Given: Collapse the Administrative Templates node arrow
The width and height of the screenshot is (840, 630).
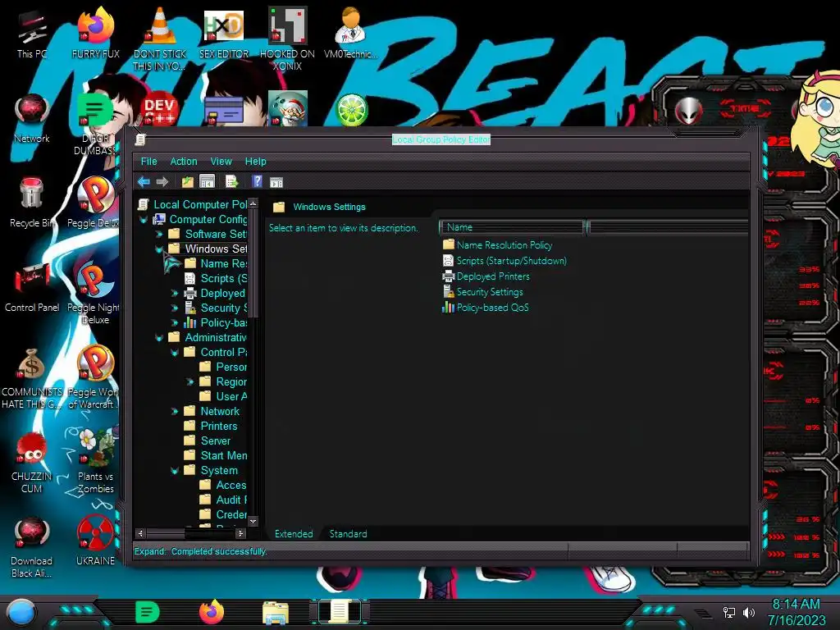Looking at the screenshot, I should (159, 337).
